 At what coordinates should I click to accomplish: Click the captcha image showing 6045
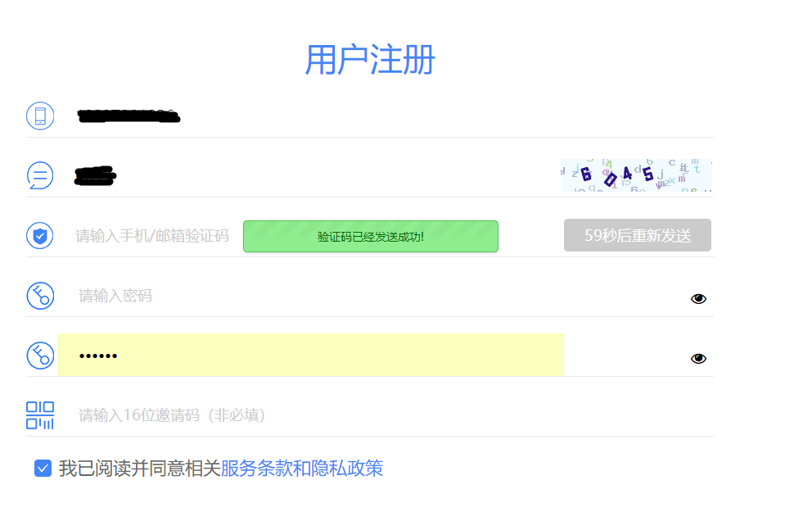click(635, 174)
